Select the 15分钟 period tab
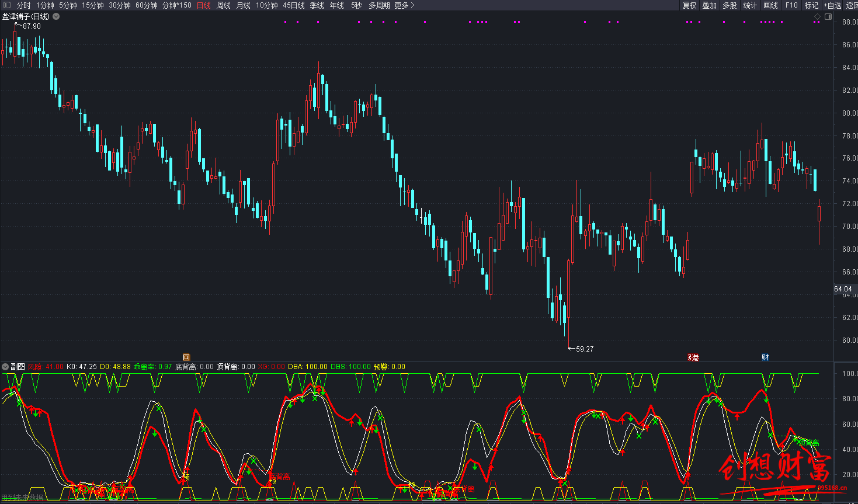858x504 pixels. click(93, 5)
